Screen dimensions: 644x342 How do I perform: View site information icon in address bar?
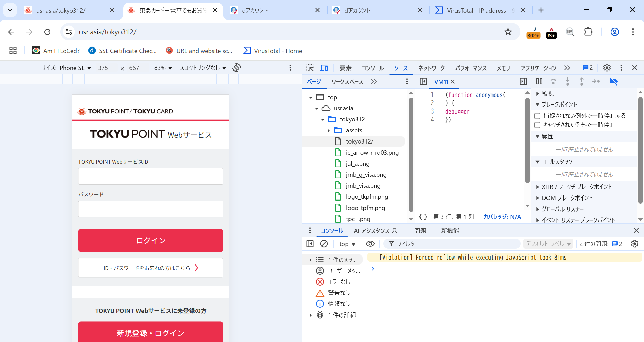tap(69, 32)
